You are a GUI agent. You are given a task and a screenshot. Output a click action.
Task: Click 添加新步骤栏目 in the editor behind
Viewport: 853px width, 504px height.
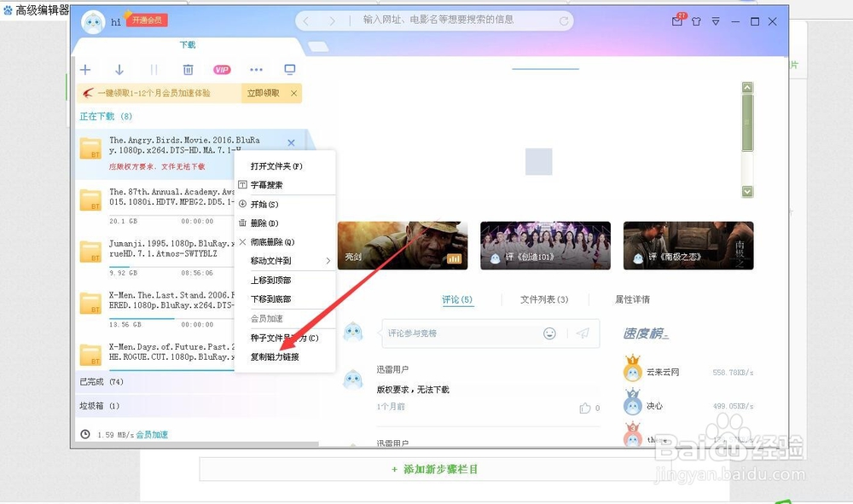435,469
